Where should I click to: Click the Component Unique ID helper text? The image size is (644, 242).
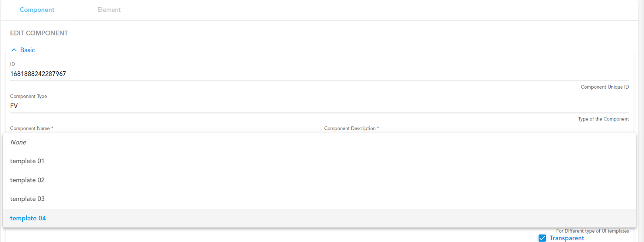[x=605, y=87]
